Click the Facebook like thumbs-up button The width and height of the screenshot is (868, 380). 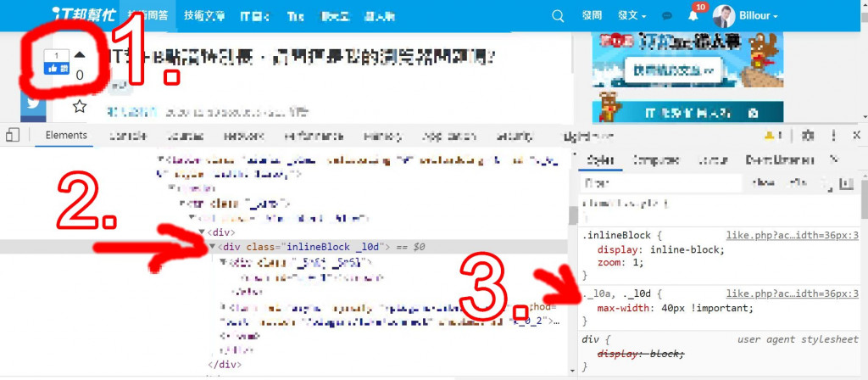57,69
